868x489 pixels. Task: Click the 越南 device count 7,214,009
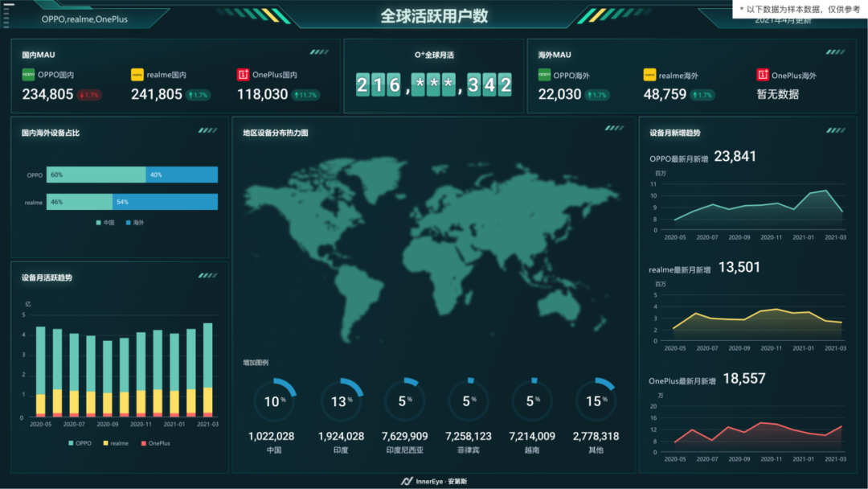tap(532, 437)
